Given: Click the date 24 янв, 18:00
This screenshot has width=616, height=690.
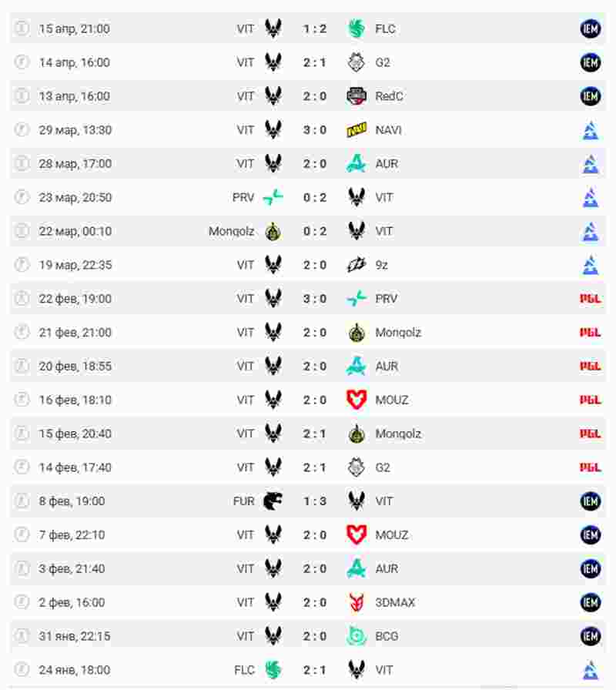Looking at the screenshot, I should point(75,670).
